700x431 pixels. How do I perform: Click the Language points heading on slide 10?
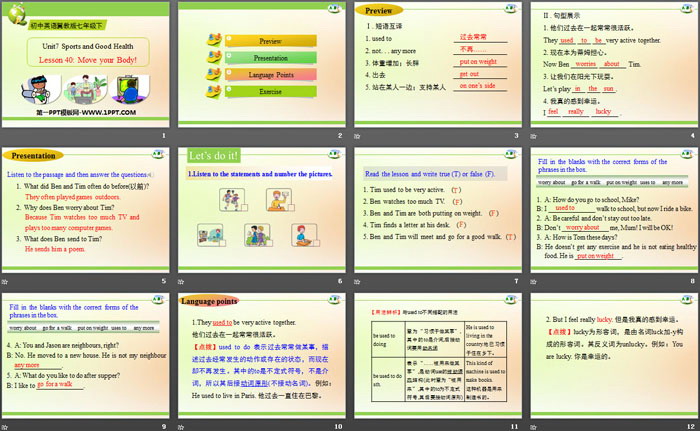click(x=210, y=299)
